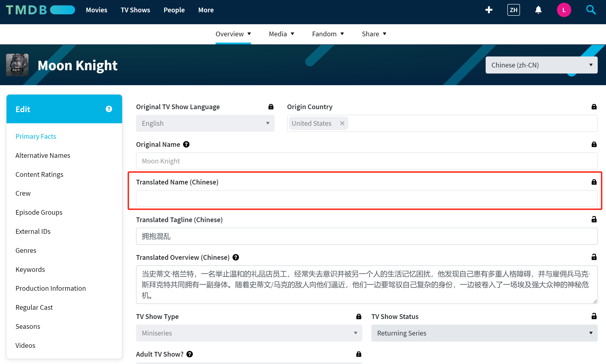Image resolution: width=606 pixels, height=364 pixels.
Task: Toggle lock for Origin Country
Action: point(594,107)
